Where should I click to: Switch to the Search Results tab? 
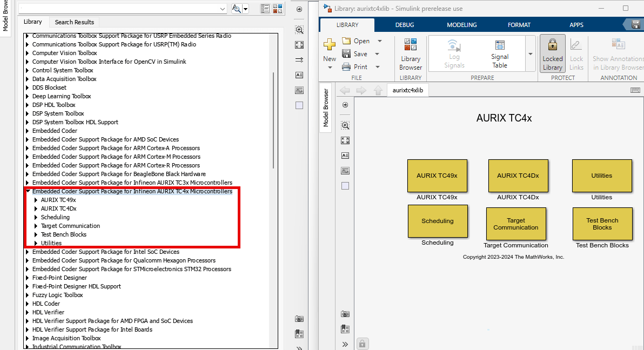pos(75,22)
